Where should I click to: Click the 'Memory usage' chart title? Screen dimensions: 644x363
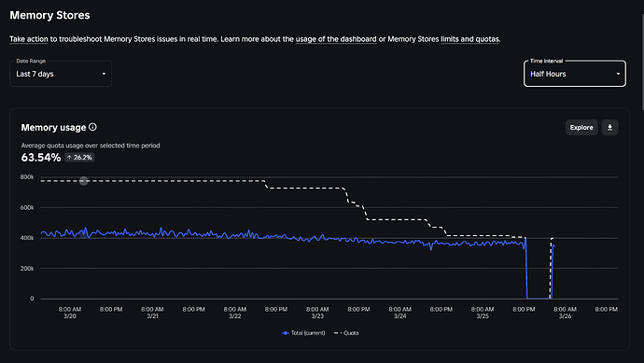[53, 127]
